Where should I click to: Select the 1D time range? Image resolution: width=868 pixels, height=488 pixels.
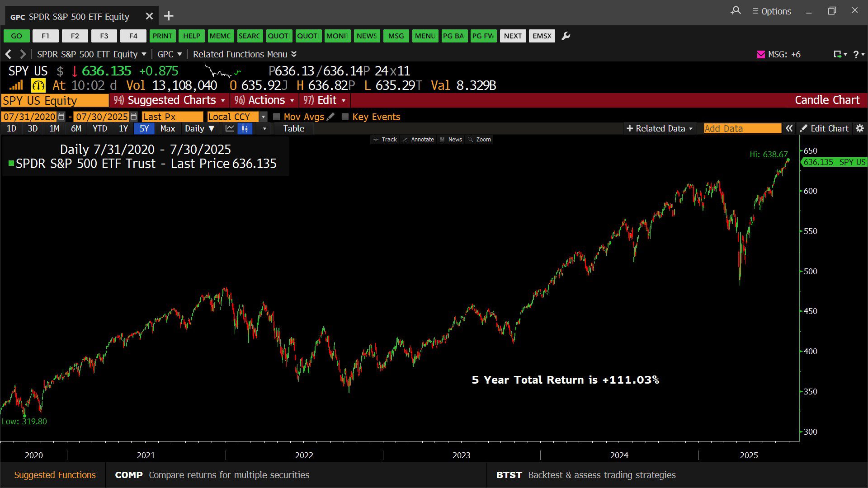coord(12,128)
